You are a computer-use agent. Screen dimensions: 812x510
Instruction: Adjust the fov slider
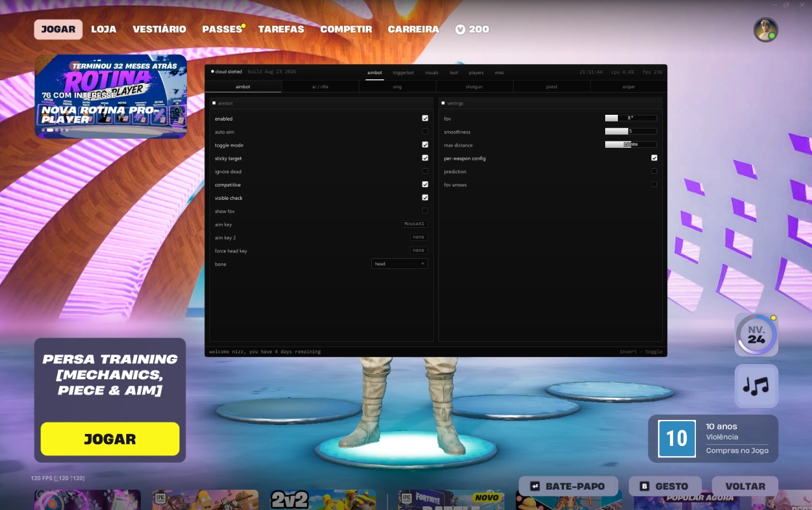point(631,119)
